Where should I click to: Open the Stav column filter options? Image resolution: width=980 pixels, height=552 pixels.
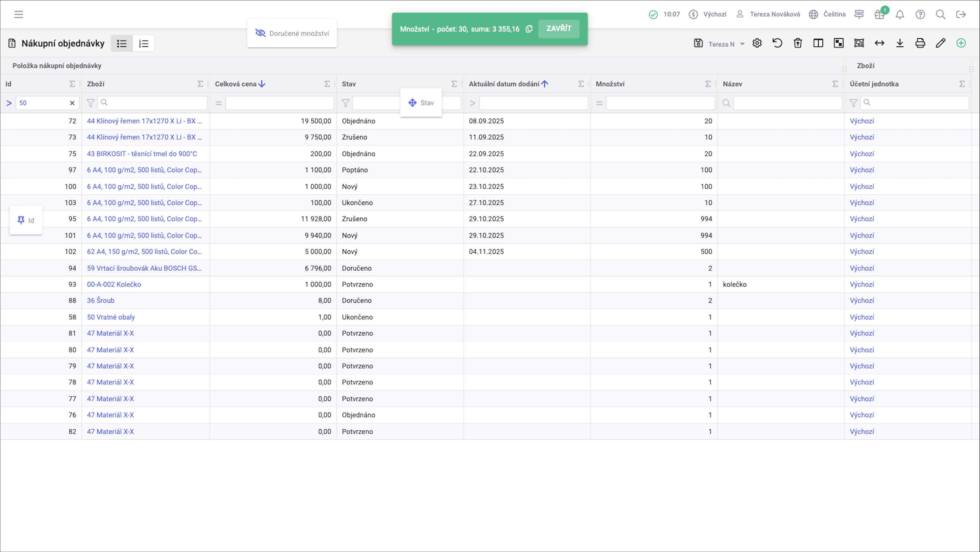[x=345, y=103]
